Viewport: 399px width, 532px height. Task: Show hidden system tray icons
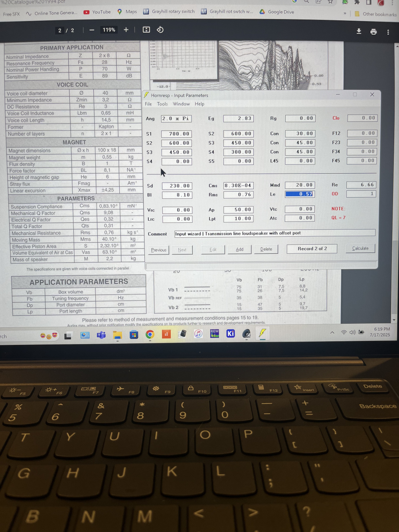coord(332,332)
